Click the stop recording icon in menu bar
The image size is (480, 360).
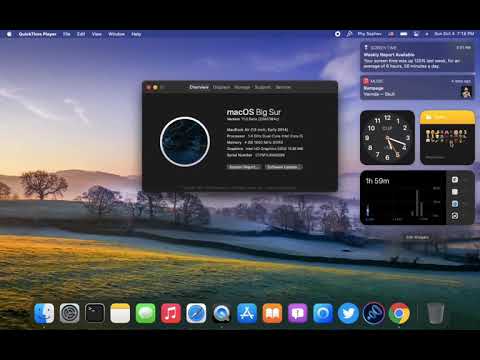point(337,34)
